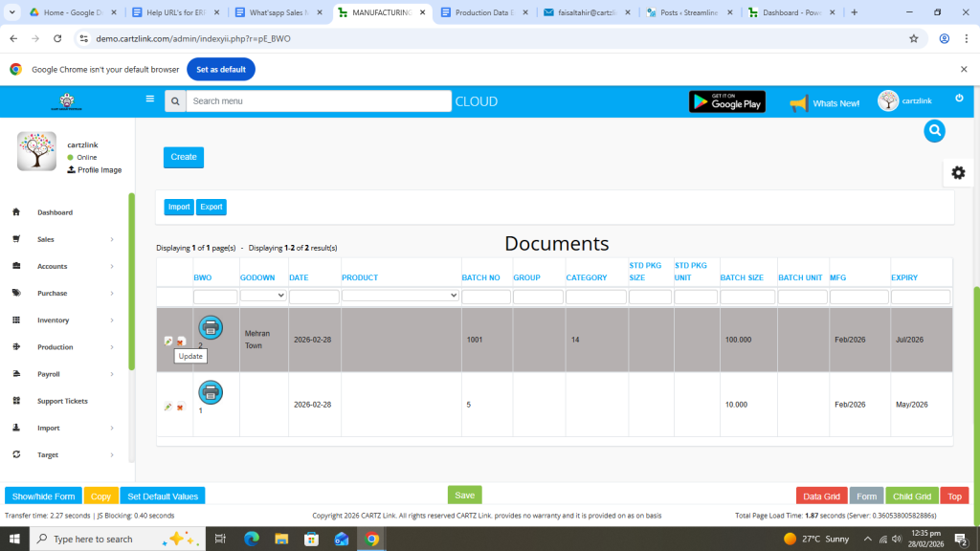Screen dimensions: 980x551
Task: Click the power logout icon in header
Action: (x=959, y=99)
